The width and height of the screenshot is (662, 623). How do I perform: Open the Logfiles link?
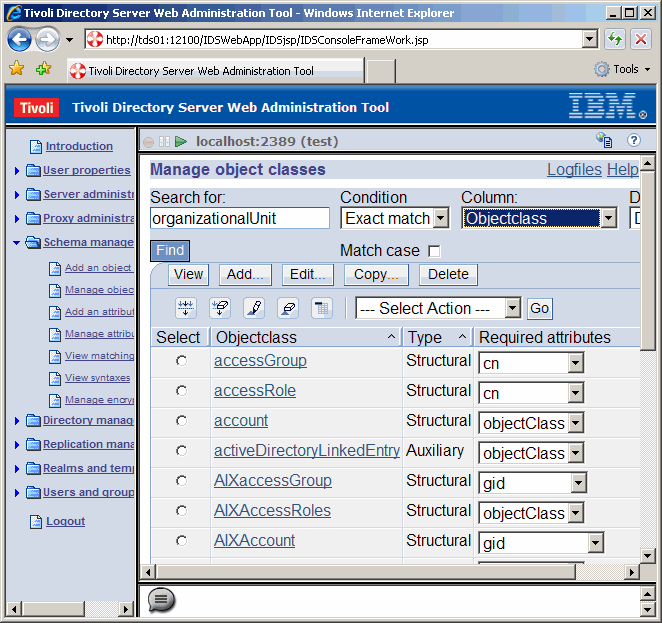point(574,170)
